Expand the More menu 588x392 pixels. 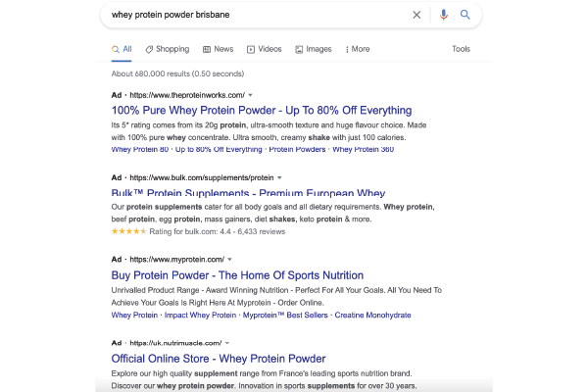click(358, 49)
